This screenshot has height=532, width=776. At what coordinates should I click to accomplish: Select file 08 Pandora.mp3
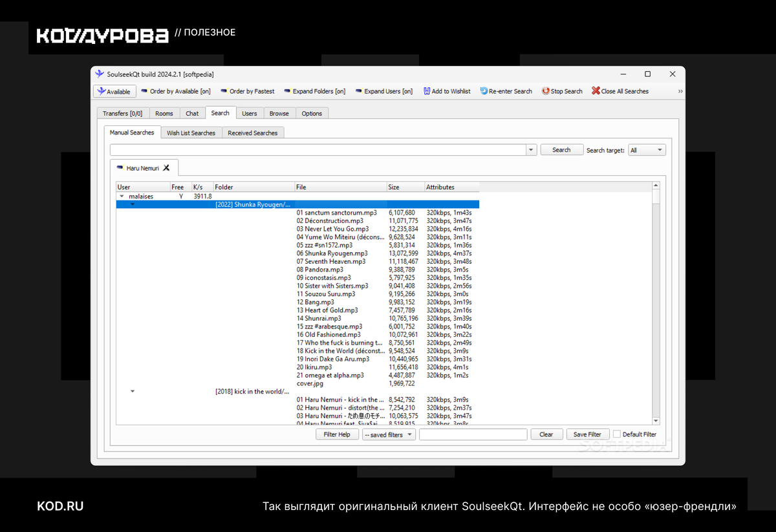pyautogui.click(x=319, y=270)
